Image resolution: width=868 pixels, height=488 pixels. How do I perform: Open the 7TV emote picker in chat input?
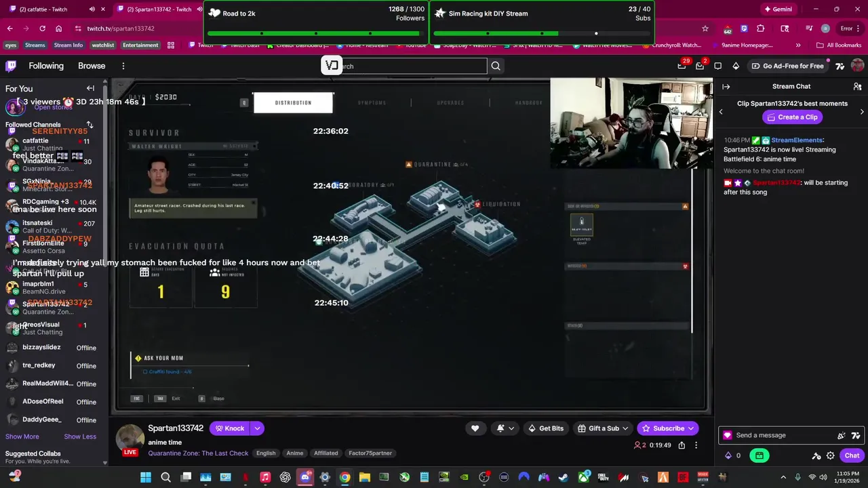click(x=856, y=436)
